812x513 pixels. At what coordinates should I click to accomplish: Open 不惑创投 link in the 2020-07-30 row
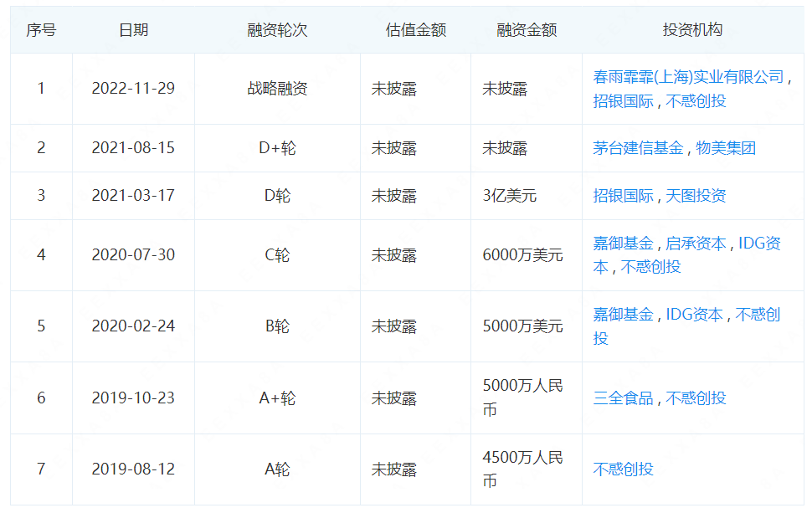(650, 267)
